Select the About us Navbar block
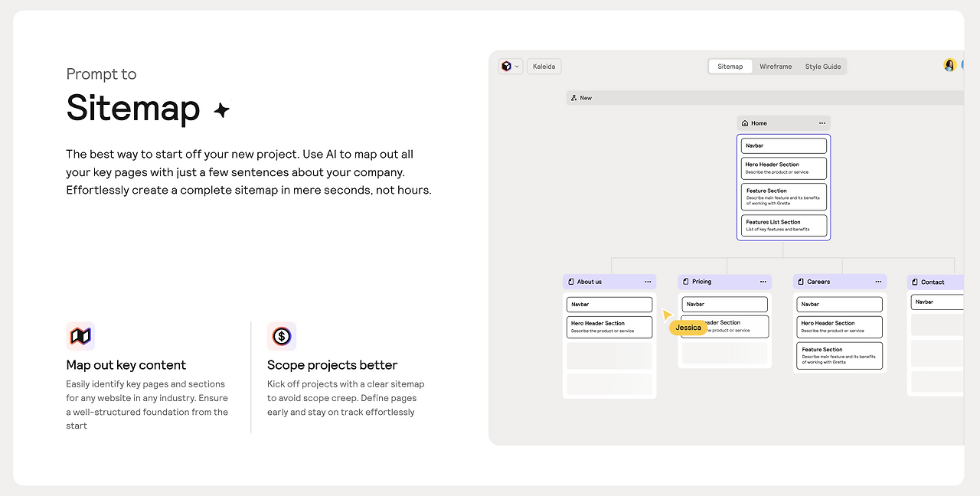Viewport: 980px width, 496px height. coord(609,305)
